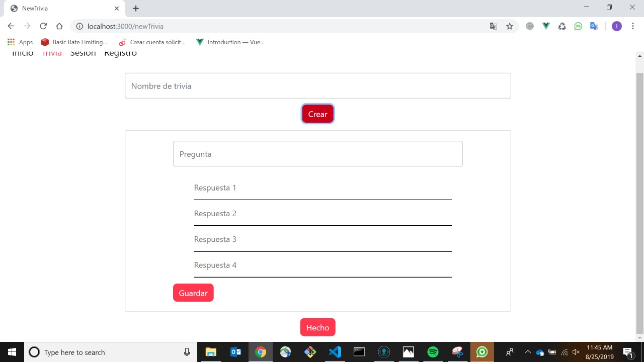644x362 pixels.
Task: Click the Nombre de trivia field
Action: (x=318, y=86)
